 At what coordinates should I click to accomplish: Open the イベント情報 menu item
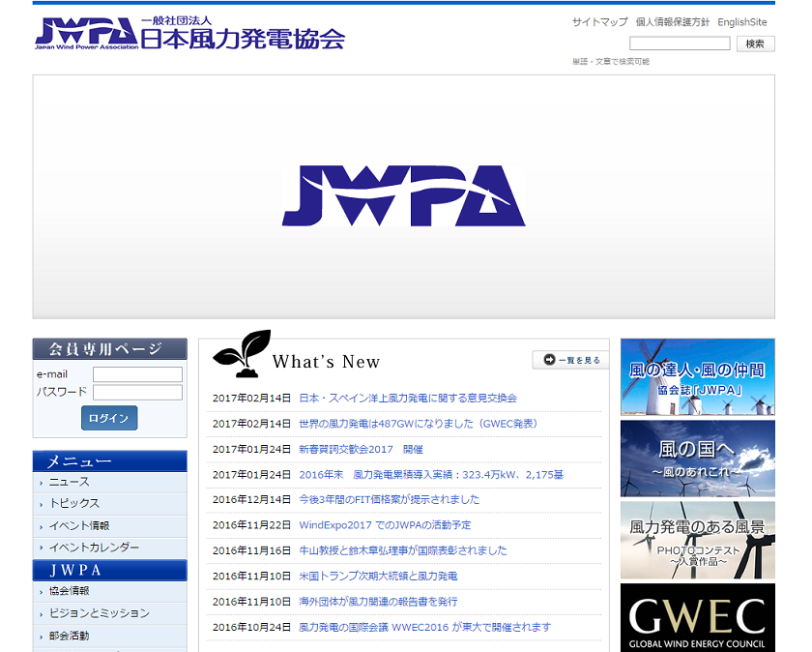tap(110, 526)
